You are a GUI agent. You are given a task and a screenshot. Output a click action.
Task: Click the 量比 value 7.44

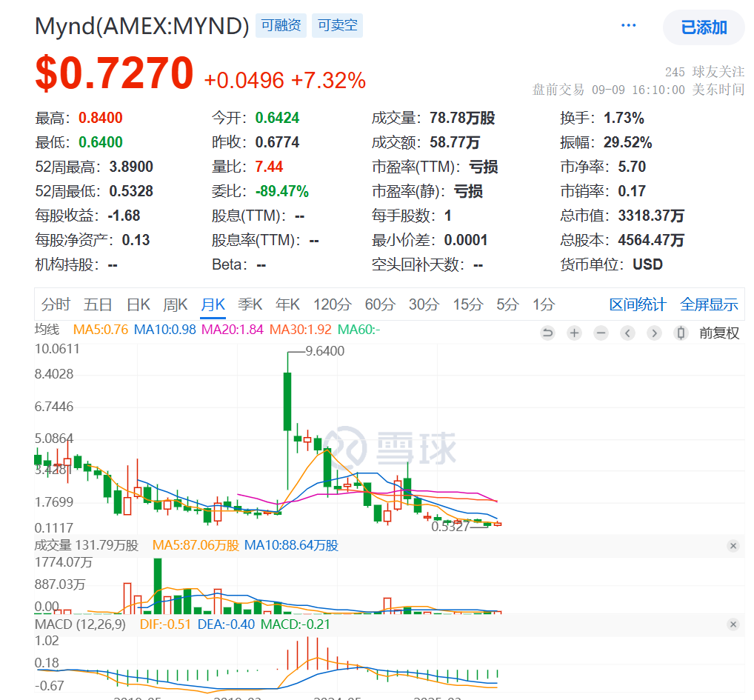point(269,167)
